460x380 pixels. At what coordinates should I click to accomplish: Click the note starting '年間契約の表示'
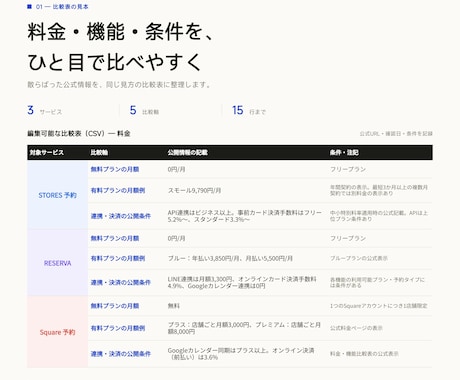click(x=379, y=190)
